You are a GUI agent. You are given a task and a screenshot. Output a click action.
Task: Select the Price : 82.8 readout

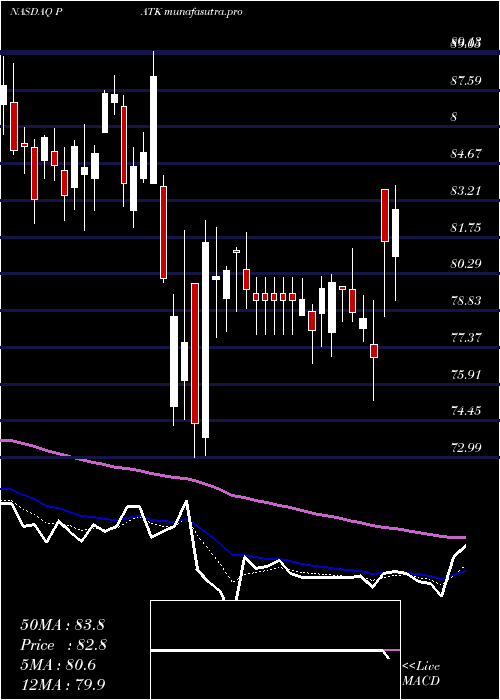[x=63, y=645]
